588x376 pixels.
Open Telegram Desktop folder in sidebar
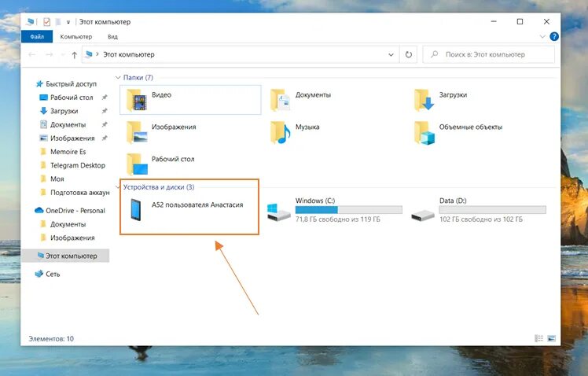[x=72, y=165]
